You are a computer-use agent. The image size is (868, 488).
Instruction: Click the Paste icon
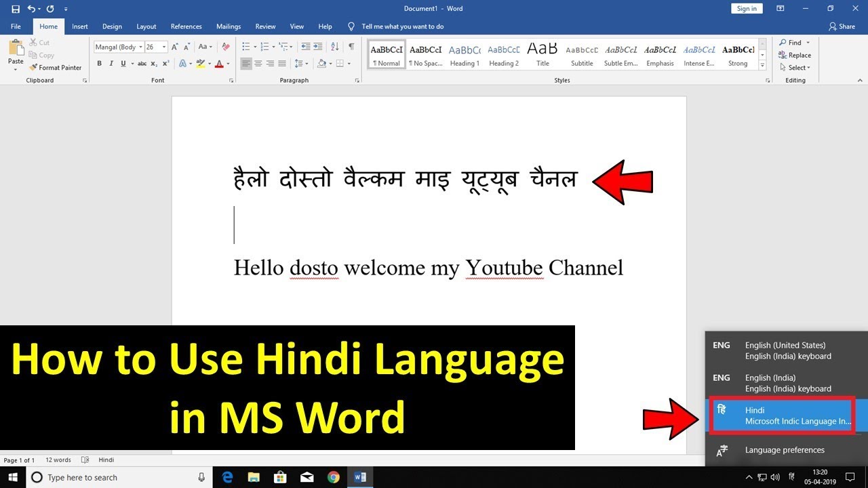point(16,49)
